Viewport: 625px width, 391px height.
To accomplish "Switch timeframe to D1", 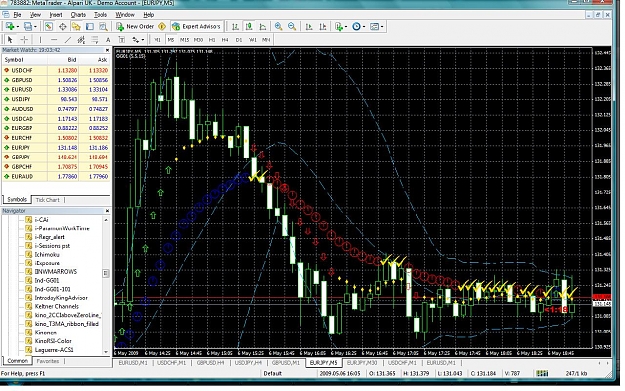I will coord(239,40).
